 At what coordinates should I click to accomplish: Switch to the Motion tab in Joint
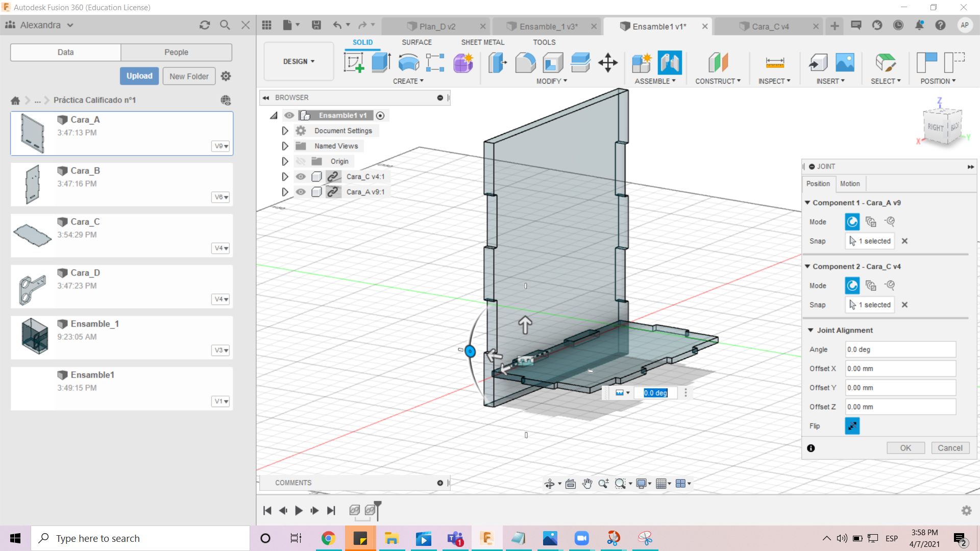tap(849, 184)
